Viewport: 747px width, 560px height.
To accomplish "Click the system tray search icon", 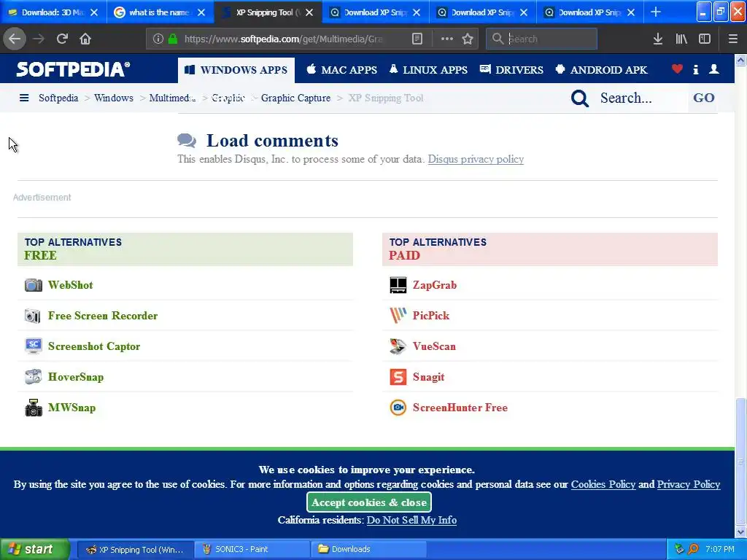I will point(694,549).
